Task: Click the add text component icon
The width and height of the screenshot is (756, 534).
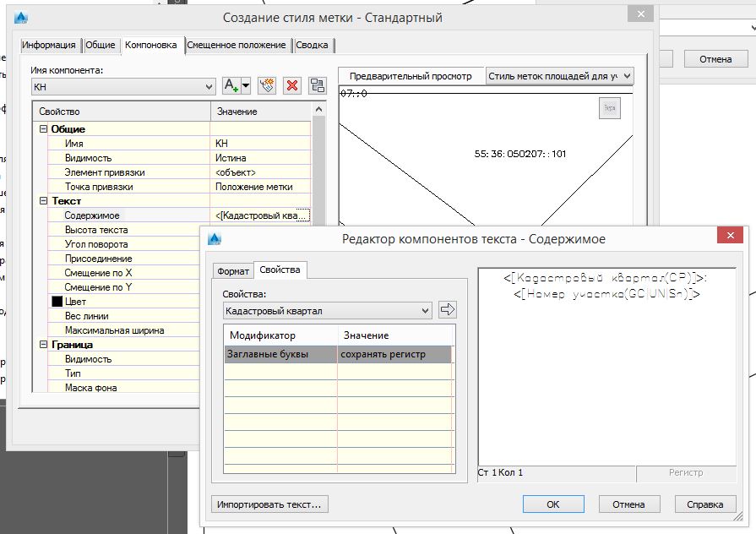Action: (232, 86)
